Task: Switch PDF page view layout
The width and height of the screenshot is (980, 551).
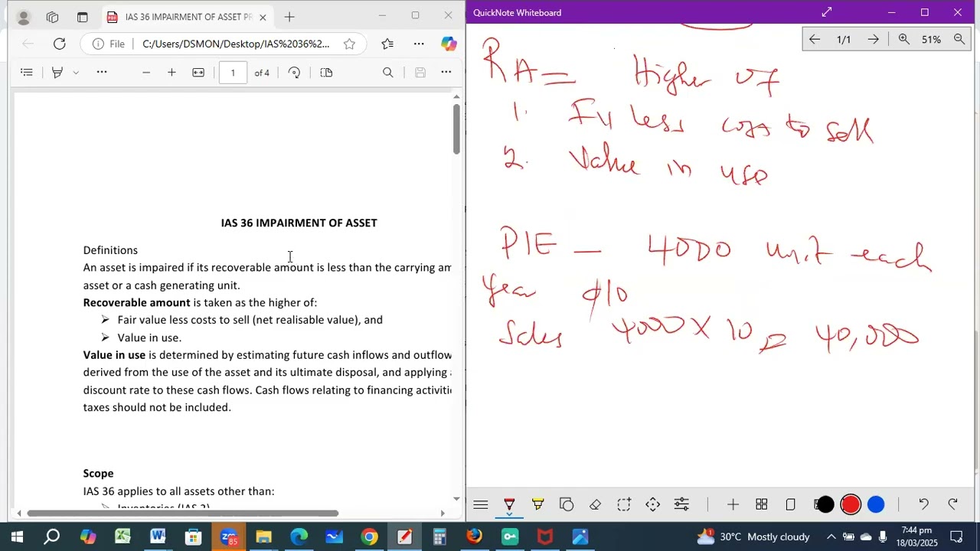Action: tap(326, 72)
